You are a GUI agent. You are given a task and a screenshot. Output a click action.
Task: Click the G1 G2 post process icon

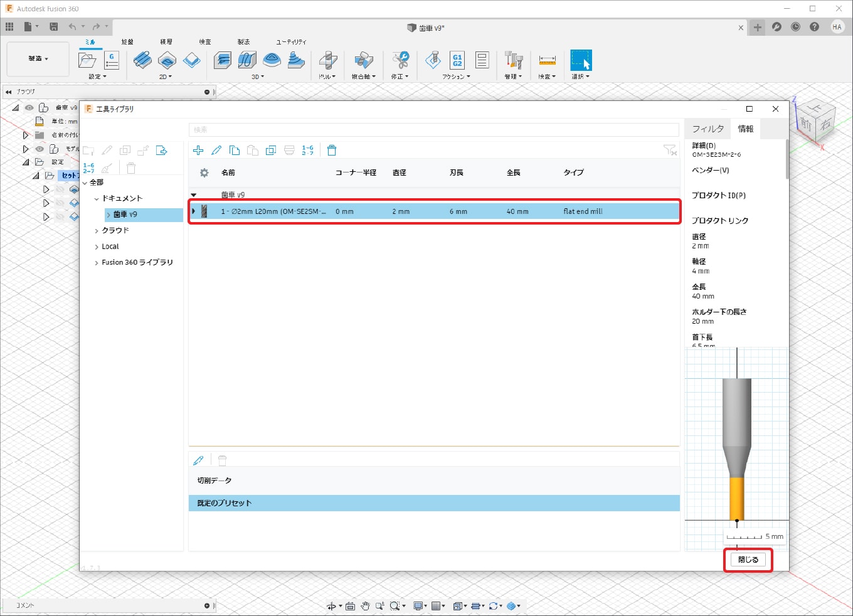(457, 60)
